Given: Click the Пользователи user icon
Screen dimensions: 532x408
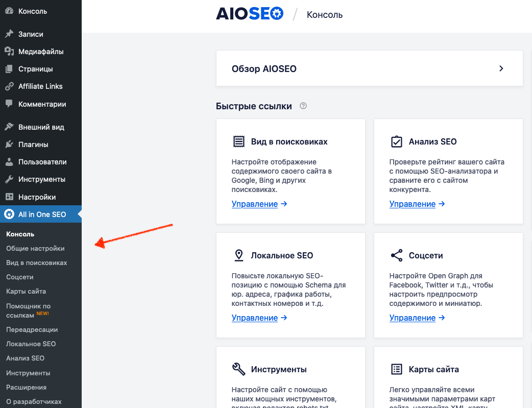Looking at the screenshot, I should point(9,162).
